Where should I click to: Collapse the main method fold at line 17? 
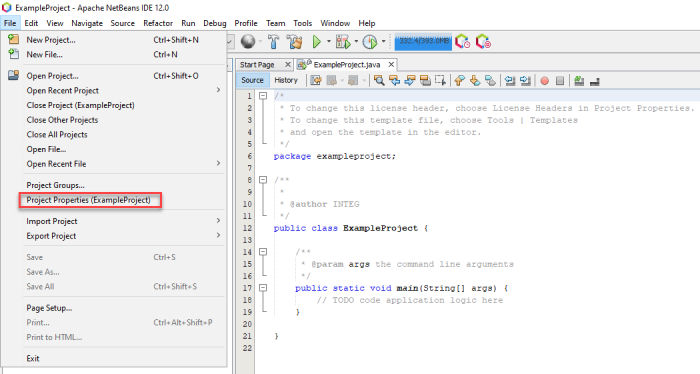[x=263, y=288]
